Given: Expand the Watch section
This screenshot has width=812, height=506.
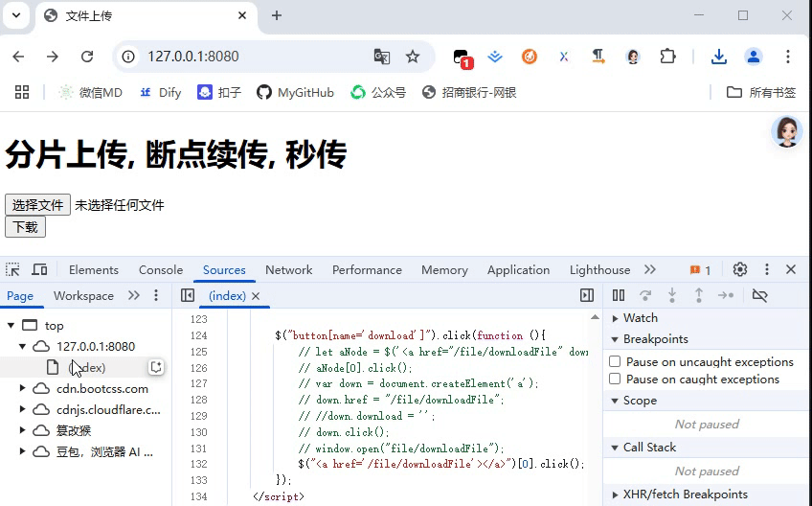Looking at the screenshot, I should pyautogui.click(x=615, y=318).
